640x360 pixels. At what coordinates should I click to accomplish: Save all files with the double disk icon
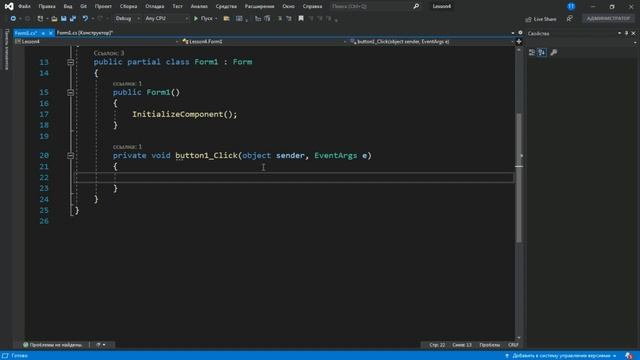[73, 18]
